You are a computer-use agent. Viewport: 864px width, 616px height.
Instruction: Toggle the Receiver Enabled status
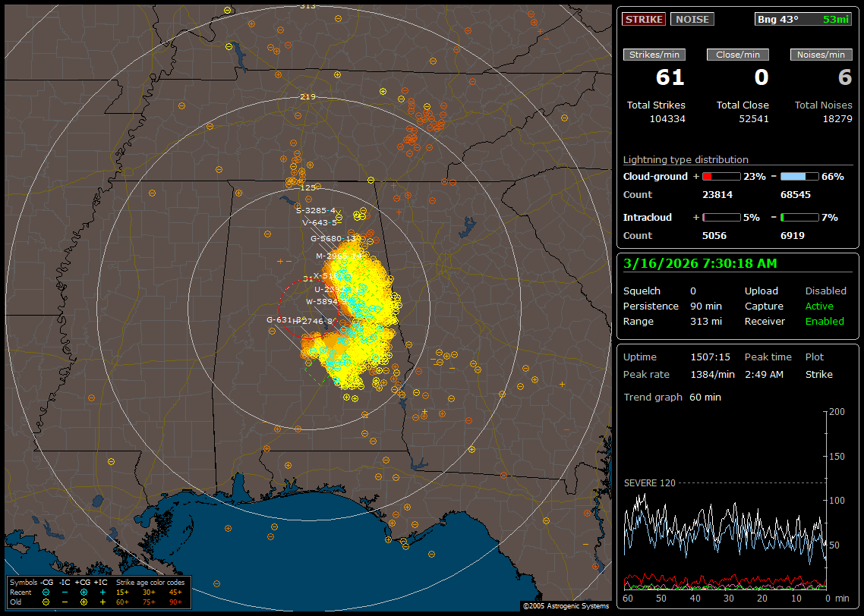pyautogui.click(x=825, y=321)
